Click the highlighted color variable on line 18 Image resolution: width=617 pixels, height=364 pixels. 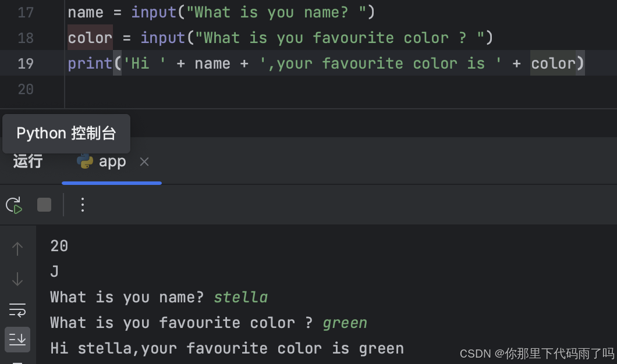pyautogui.click(x=90, y=38)
